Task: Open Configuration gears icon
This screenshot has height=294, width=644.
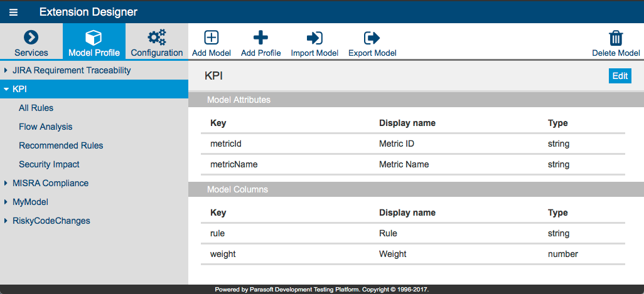Action: pos(156,38)
